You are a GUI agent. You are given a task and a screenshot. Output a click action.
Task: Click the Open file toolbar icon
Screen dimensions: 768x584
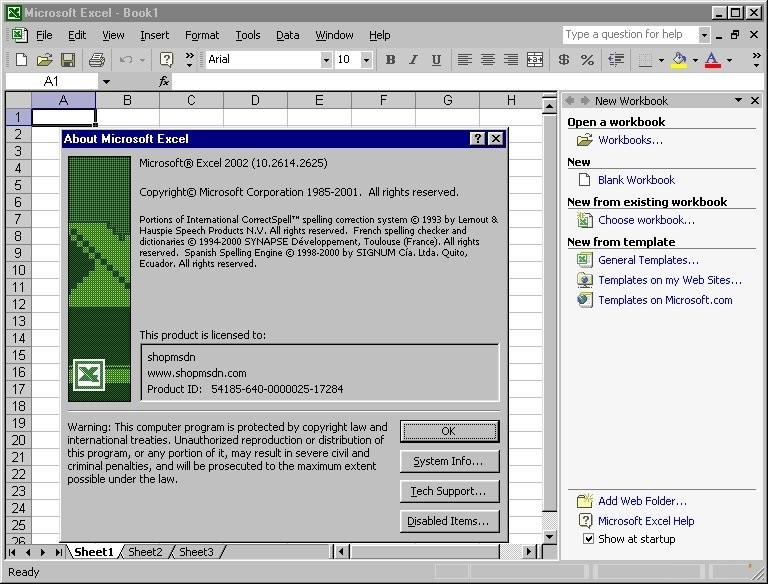[x=44, y=60]
